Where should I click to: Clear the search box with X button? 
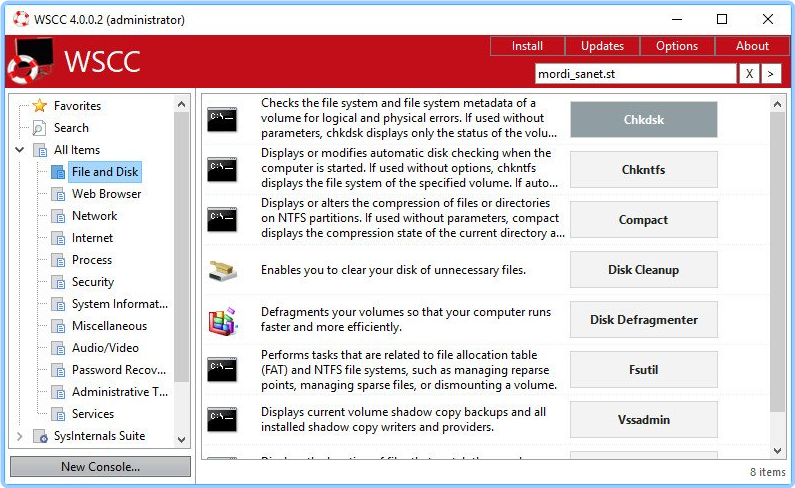[x=749, y=74]
